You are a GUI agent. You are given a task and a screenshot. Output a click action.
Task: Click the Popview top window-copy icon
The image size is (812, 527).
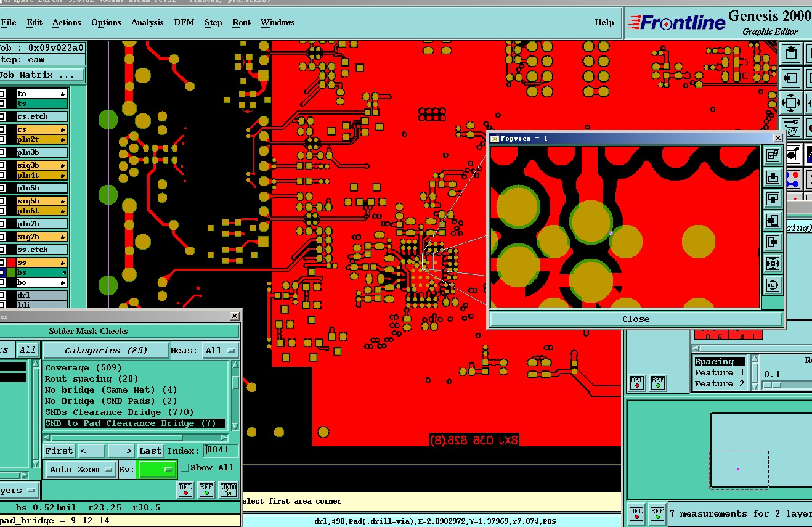click(x=773, y=157)
